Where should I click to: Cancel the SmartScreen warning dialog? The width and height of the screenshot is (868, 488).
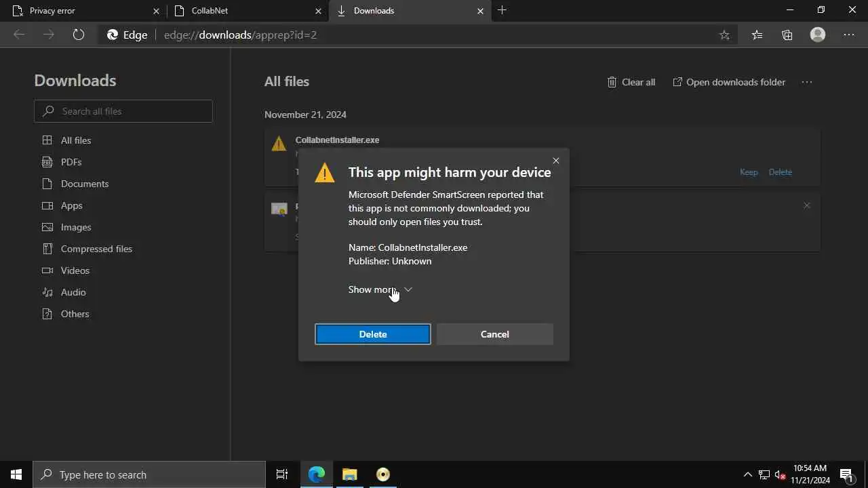click(x=494, y=334)
